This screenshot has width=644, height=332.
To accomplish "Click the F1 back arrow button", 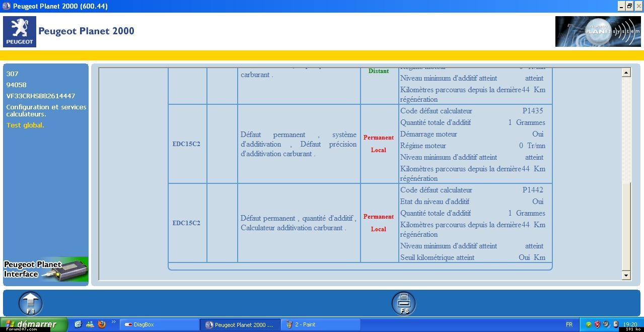I will tap(31, 303).
